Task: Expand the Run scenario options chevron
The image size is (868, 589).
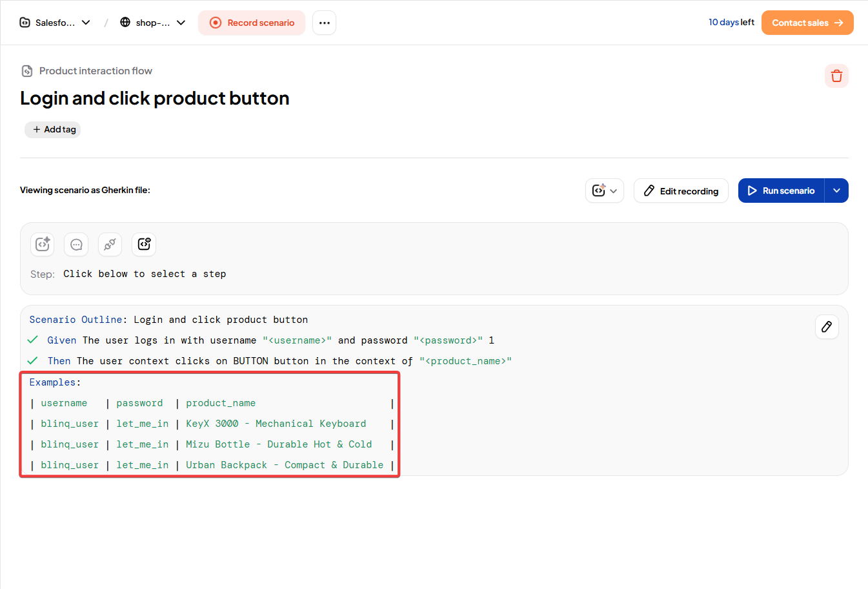Action: pyautogui.click(x=837, y=191)
